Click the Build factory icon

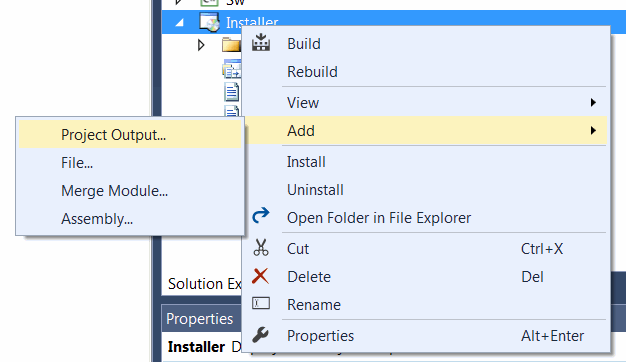[x=261, y=43]
